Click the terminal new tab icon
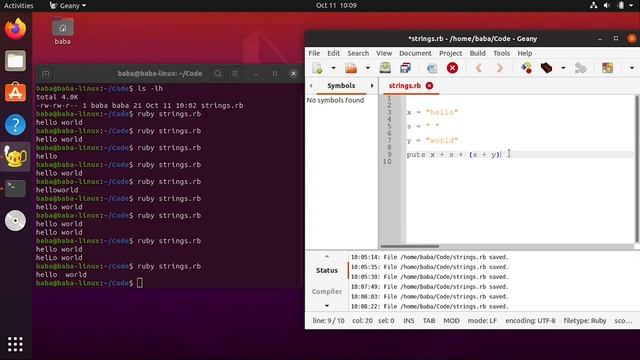 [x=45, y=74]
